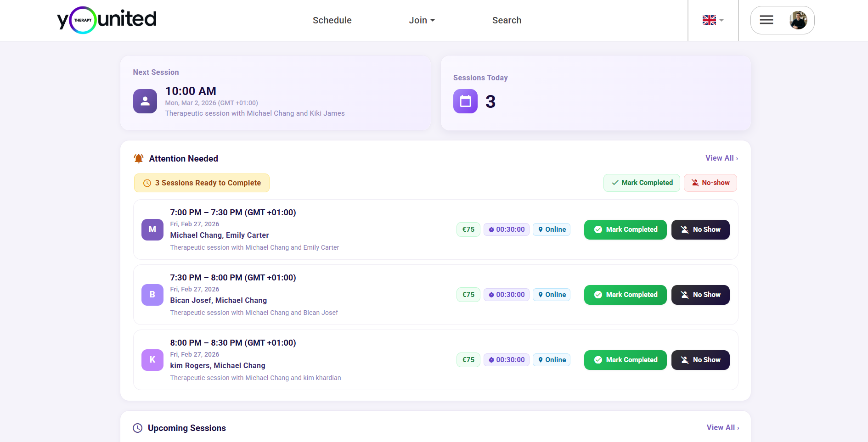The image size is (868, 442).
Task: Click the Online badge on Bican Josef's session
Action: [x=552, y=295]
